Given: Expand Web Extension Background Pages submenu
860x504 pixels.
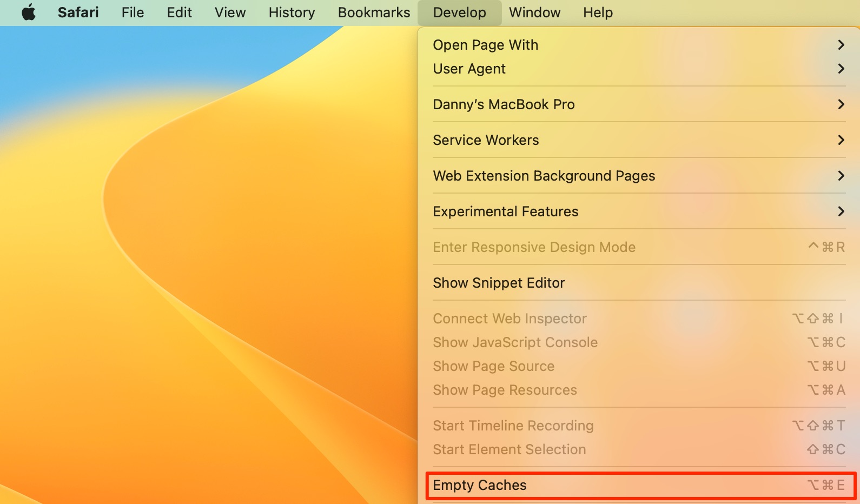Looking at the screenshot, I should coord(639,176).
